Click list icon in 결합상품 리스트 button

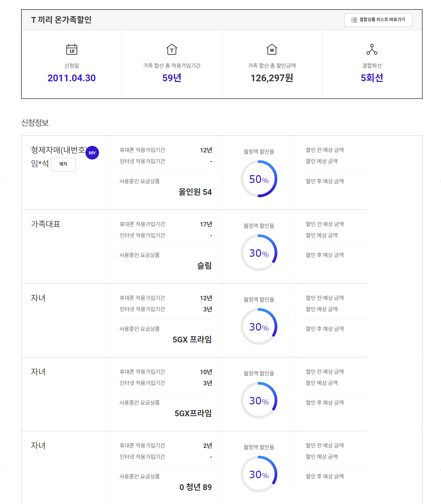[x=354, y=20]
